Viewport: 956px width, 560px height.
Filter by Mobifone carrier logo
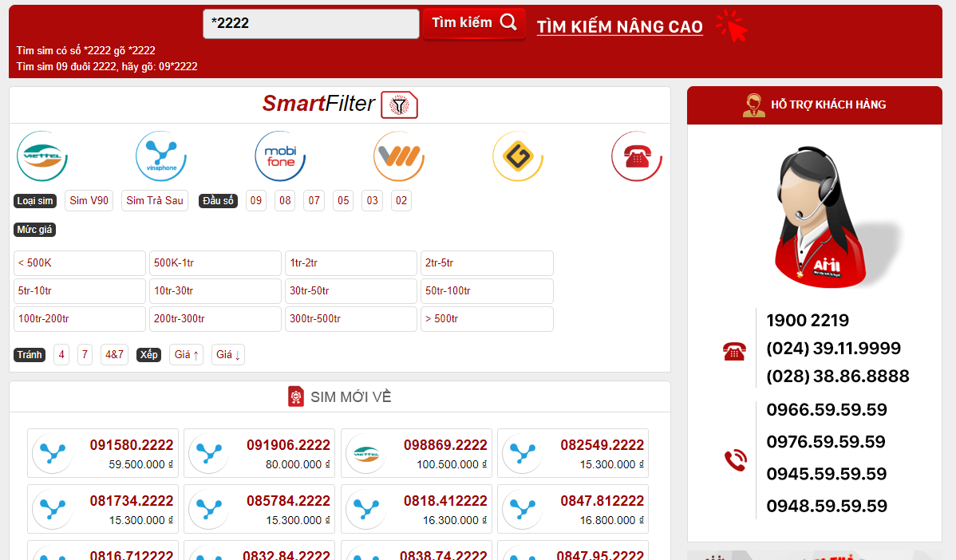(280, 156)
